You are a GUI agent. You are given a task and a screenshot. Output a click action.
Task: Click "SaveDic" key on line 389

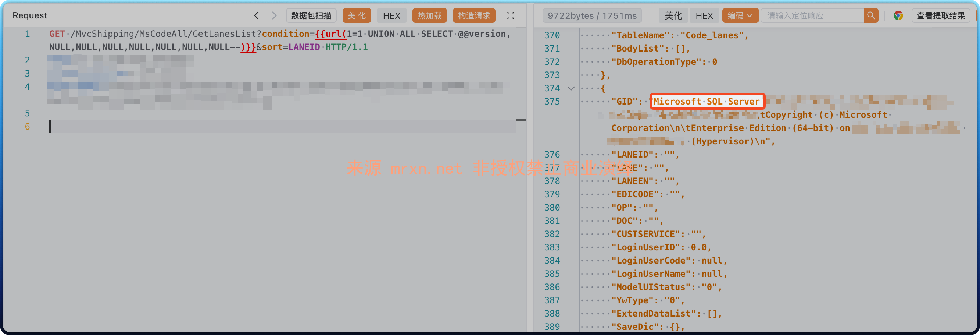click(x=635, y=327)
